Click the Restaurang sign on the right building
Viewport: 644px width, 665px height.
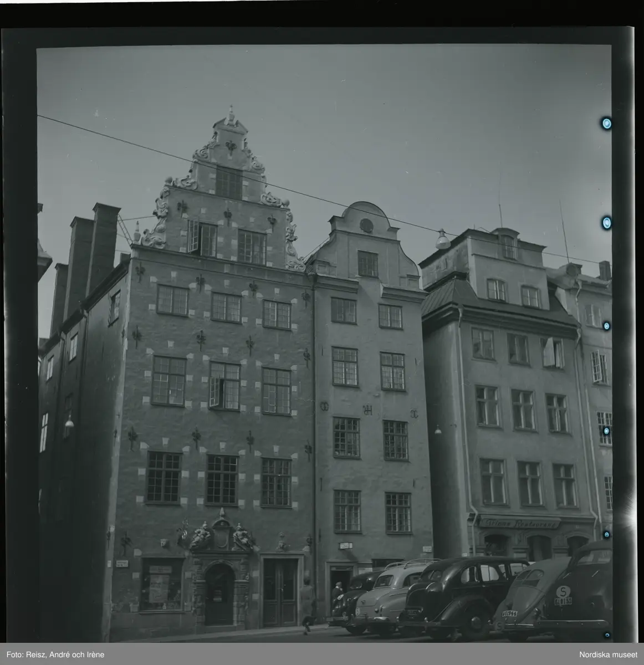point(519,523)
